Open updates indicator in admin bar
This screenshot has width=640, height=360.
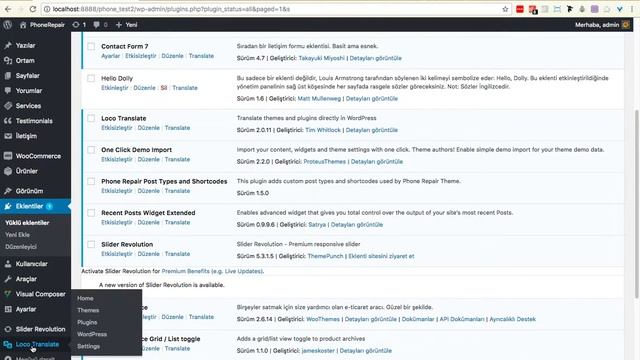79,25
